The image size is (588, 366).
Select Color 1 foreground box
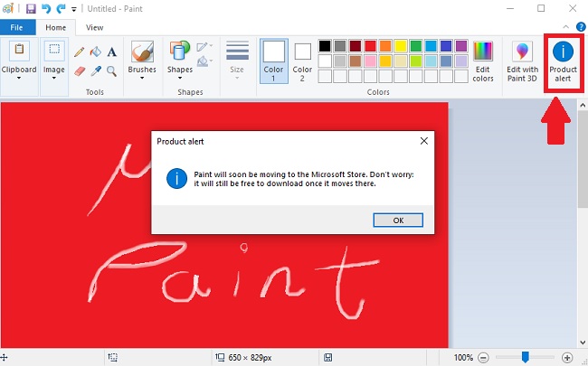pyautogui.click(x=274, y=61)
